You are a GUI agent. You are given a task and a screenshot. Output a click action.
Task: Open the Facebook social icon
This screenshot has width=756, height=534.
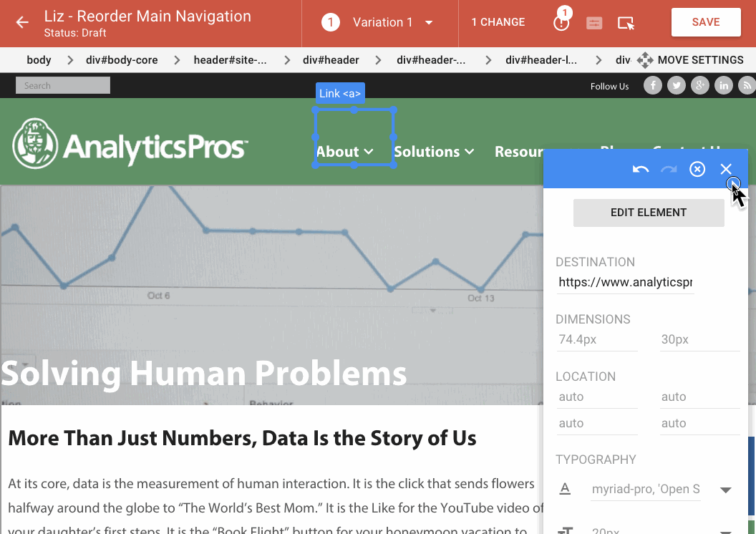point(653,86)
